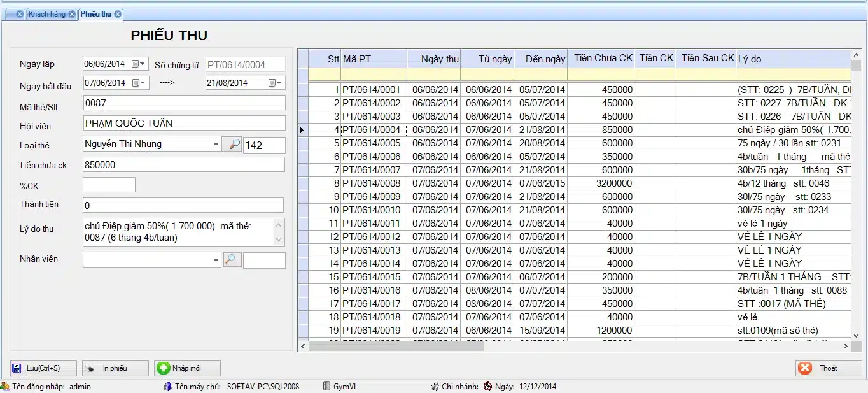The height and width of the screenshot is (393, 868).
Task: Close the Phiếu thu tab
Action: coord(118,14)
